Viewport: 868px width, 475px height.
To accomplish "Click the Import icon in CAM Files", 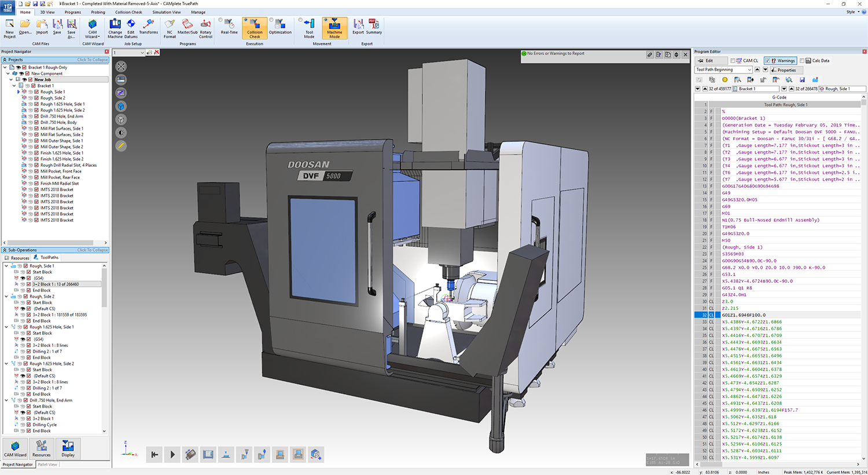I will point(42,27).
